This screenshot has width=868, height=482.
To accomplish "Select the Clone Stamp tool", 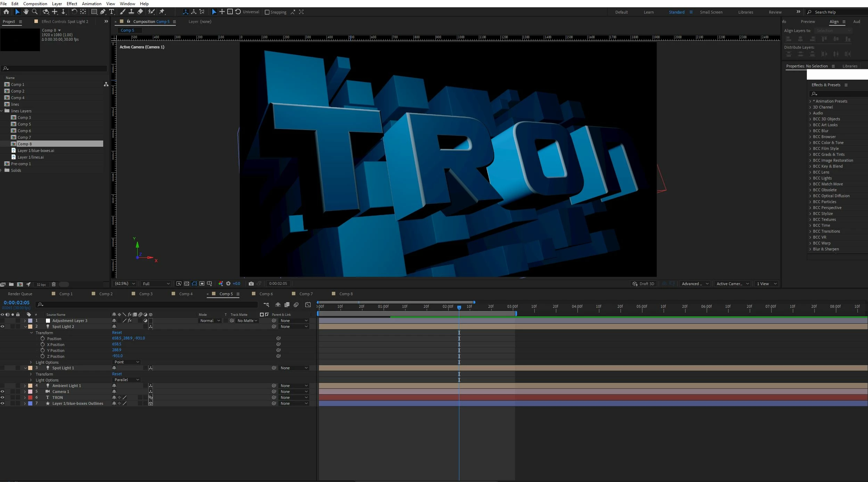I will click(131, 12).
